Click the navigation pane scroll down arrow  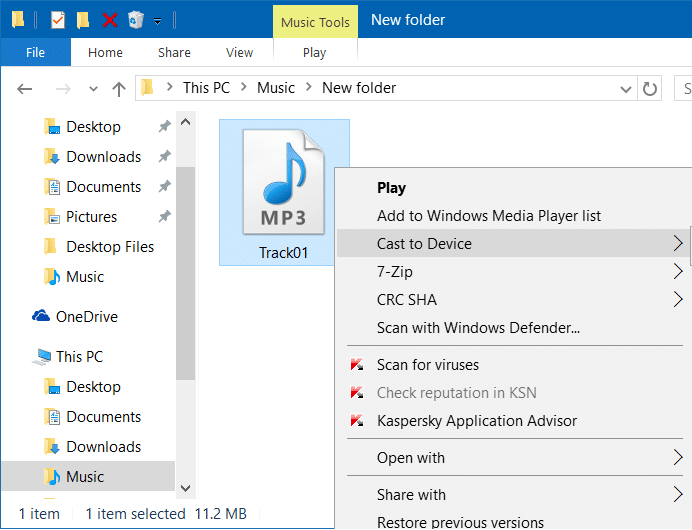185,488
